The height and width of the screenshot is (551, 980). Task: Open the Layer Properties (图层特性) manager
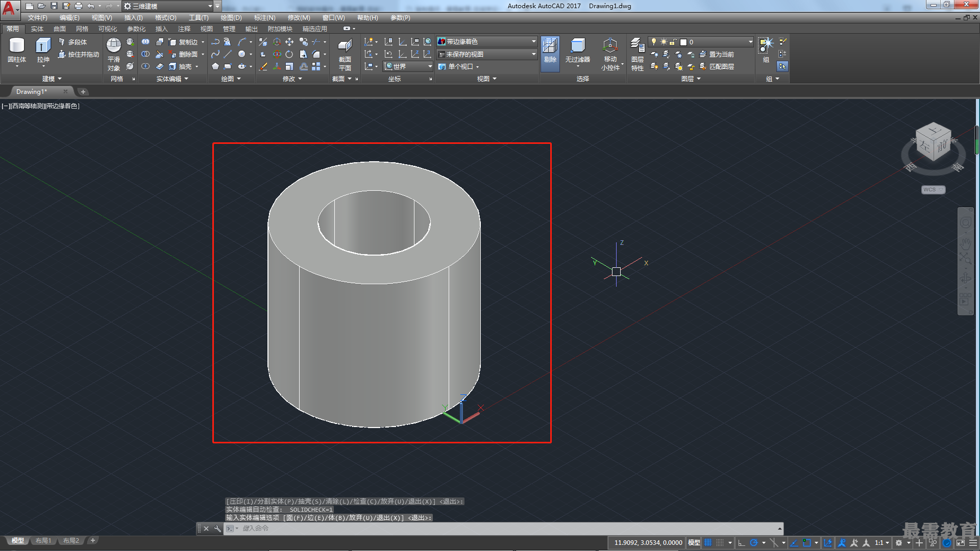point(638,54)
